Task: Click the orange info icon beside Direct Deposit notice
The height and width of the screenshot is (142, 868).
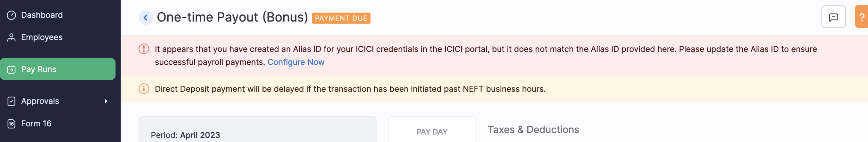Action: [144, 89]
